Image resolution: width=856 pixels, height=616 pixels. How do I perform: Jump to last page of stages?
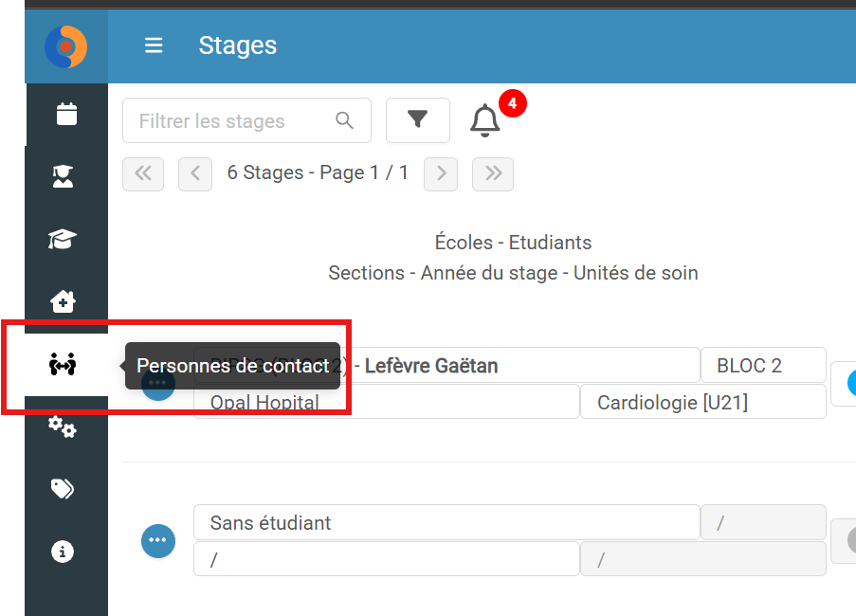[x=493, y=174]
